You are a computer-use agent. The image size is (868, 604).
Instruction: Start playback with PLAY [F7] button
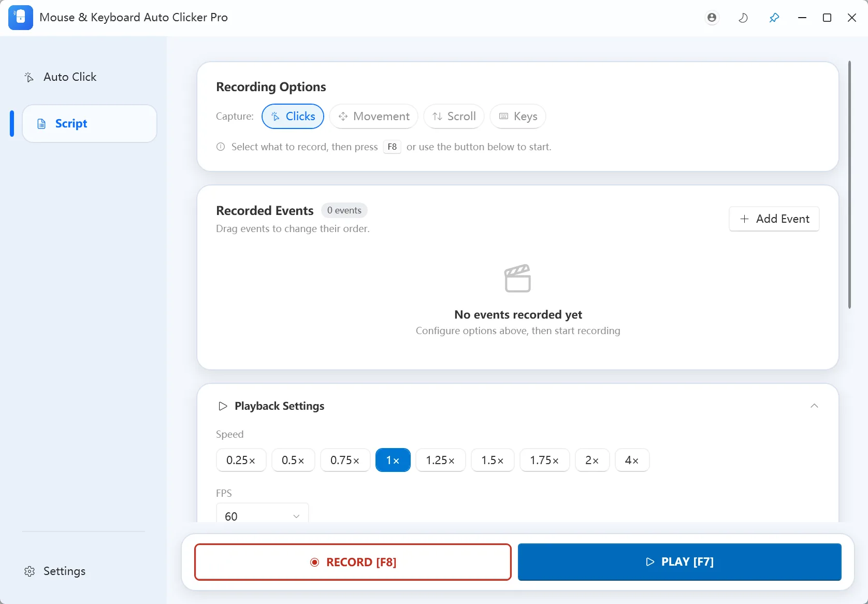[x=679, y=562]
